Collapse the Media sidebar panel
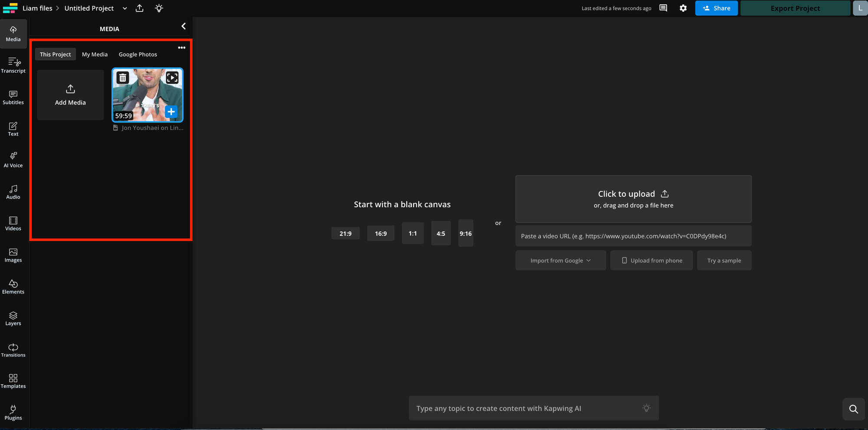This screenshot has width=868, height=430. tap(183, 26)
